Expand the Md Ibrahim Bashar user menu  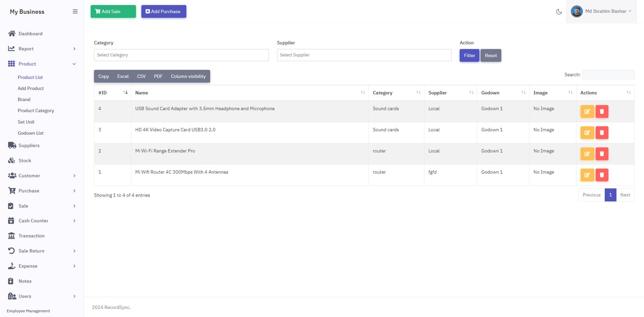coord(601,11)
